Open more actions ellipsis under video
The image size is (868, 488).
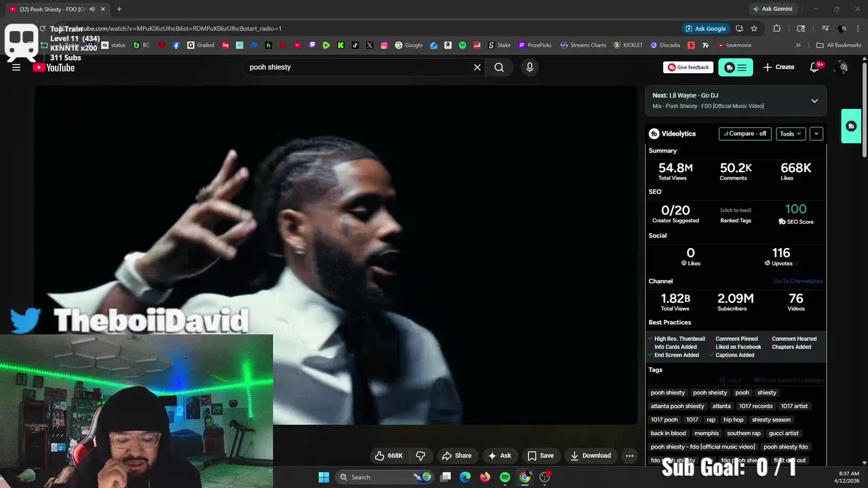tap(629, 455)
